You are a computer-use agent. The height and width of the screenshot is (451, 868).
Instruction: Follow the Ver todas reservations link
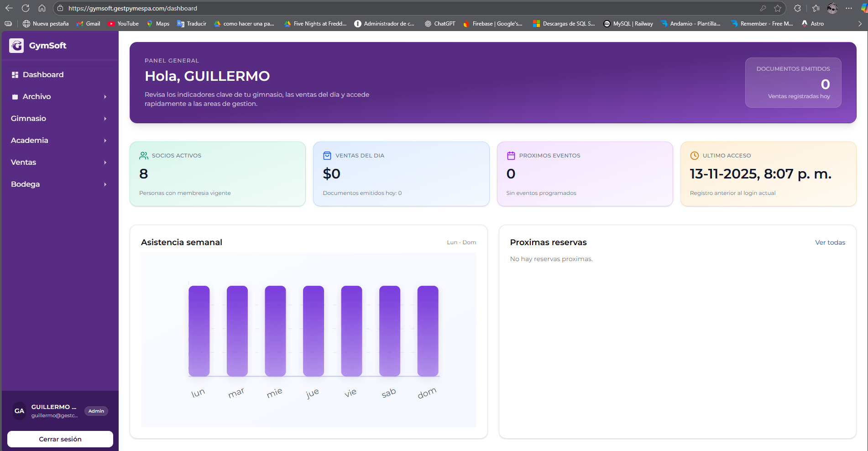830,242
